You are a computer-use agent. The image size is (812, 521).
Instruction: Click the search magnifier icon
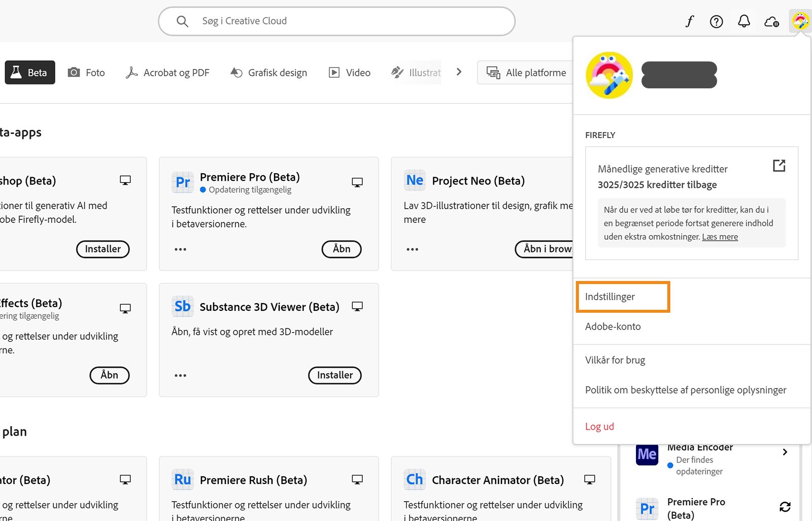point(182,21)
